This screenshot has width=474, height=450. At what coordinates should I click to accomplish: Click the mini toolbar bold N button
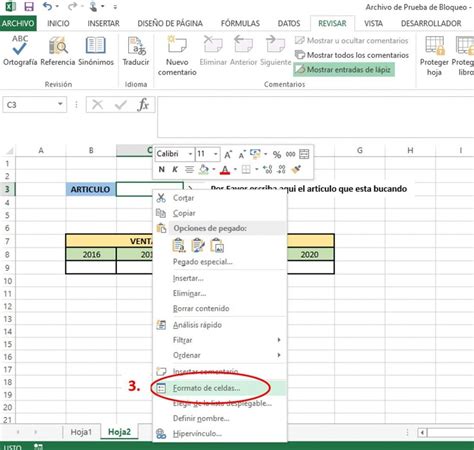(x=162, y=169)
